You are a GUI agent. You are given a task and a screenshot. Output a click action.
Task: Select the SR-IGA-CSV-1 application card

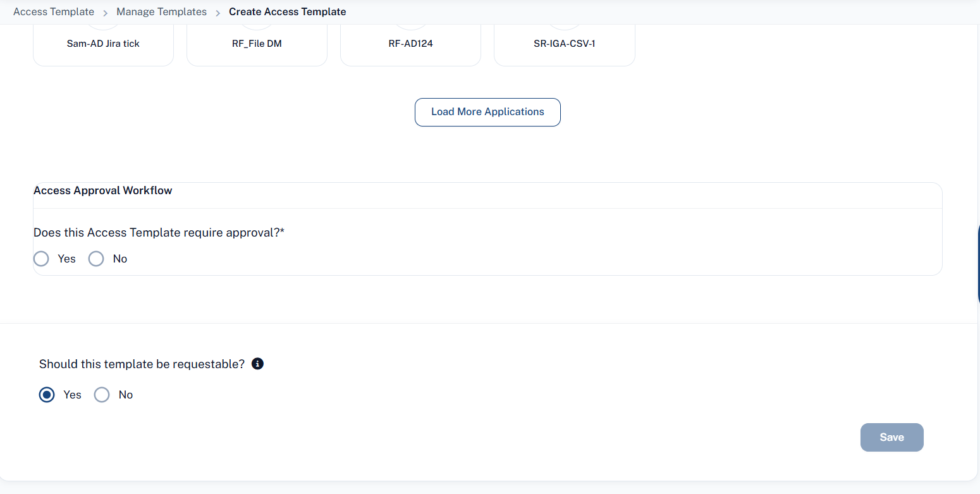(x=564, y=44)
